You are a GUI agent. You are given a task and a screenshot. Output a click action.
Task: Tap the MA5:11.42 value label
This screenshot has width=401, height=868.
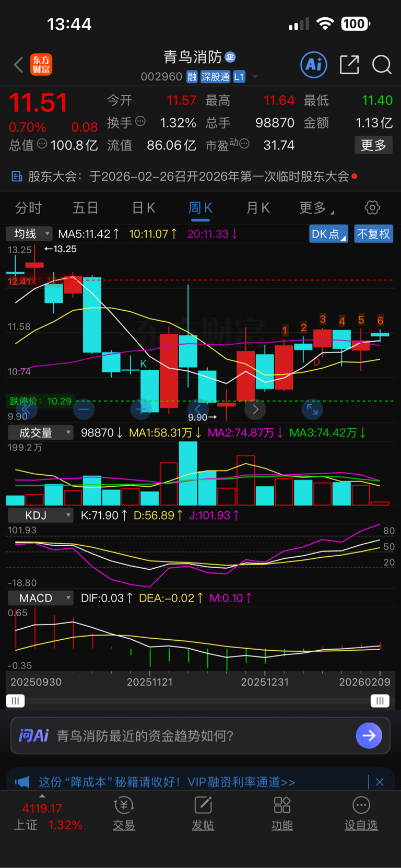(88, 233)
